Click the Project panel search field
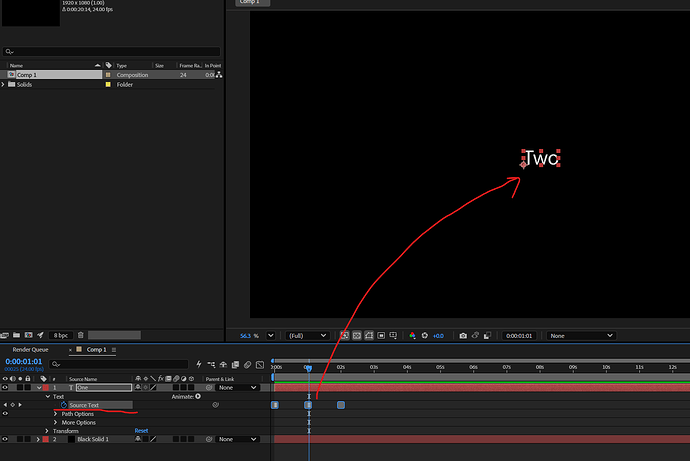Image resolution: width=690 pixels, height=461 pixels. point(111,51)
